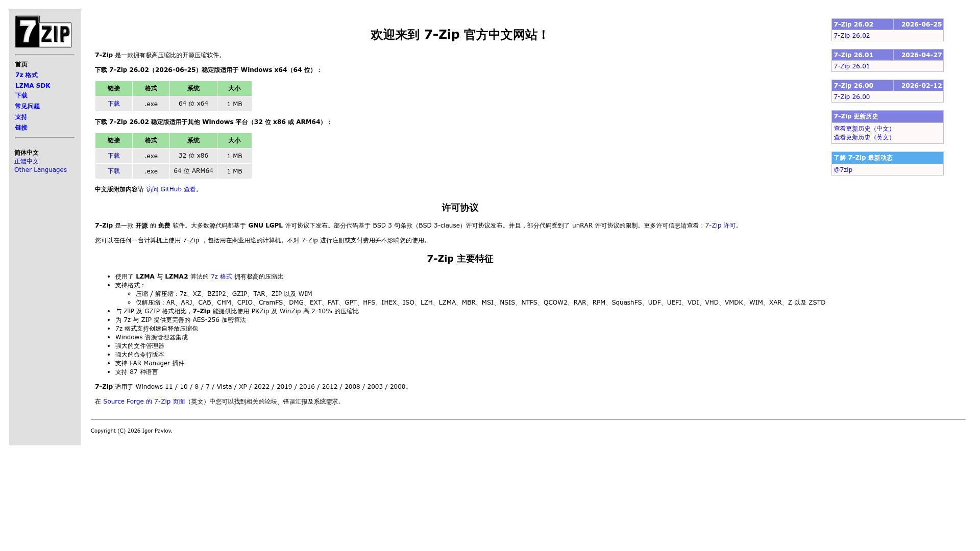Viewport: 980px width, 551px height.
Task: Download the 32 位 x86 .exe installer
Action: [x=114, y=156]
